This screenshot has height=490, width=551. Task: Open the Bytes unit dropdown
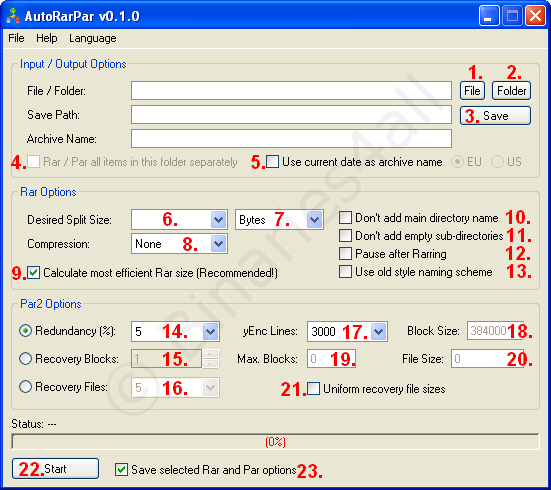pyautogui.click(x=314, y=220)
